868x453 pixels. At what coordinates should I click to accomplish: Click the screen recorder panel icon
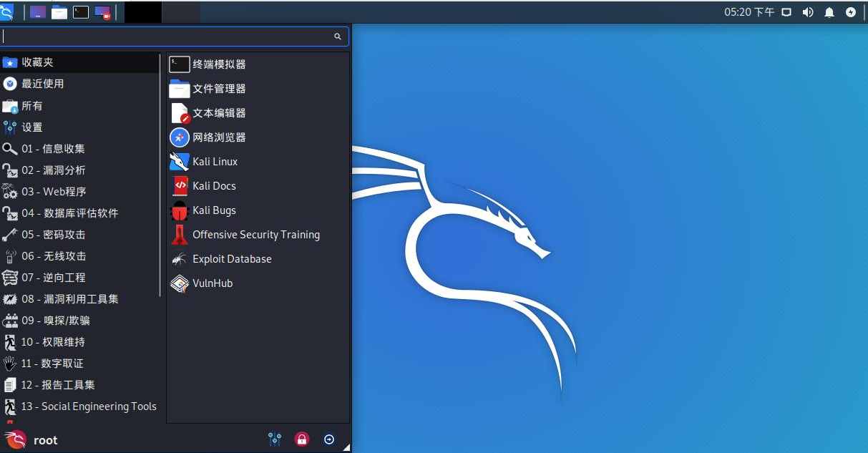(103, 12)
